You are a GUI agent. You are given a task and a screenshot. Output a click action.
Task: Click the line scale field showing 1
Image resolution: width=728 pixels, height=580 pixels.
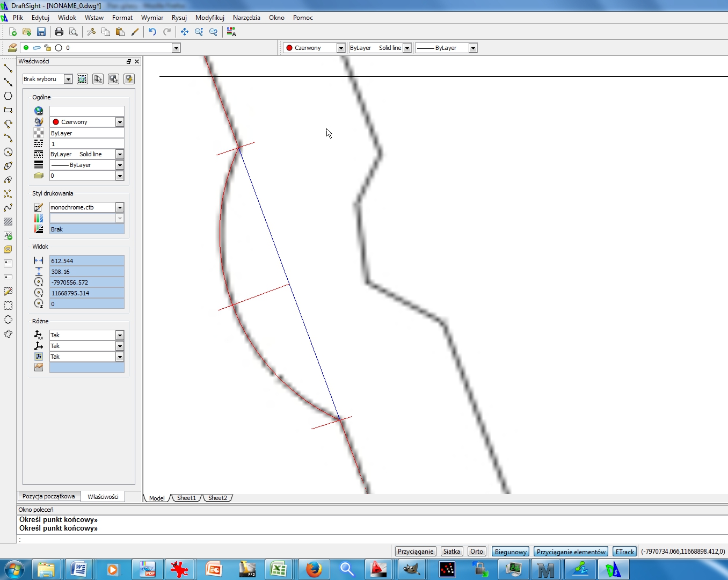86,144
